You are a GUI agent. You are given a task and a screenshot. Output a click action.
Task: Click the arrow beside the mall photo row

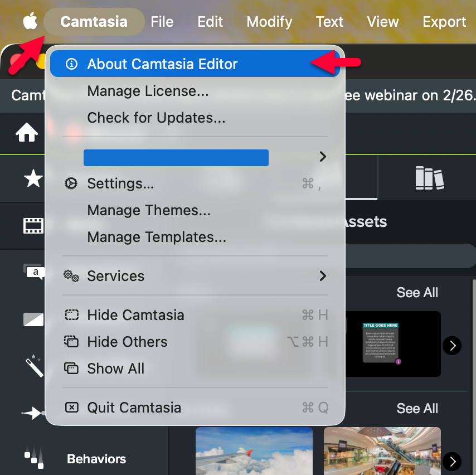click(452, 462)
